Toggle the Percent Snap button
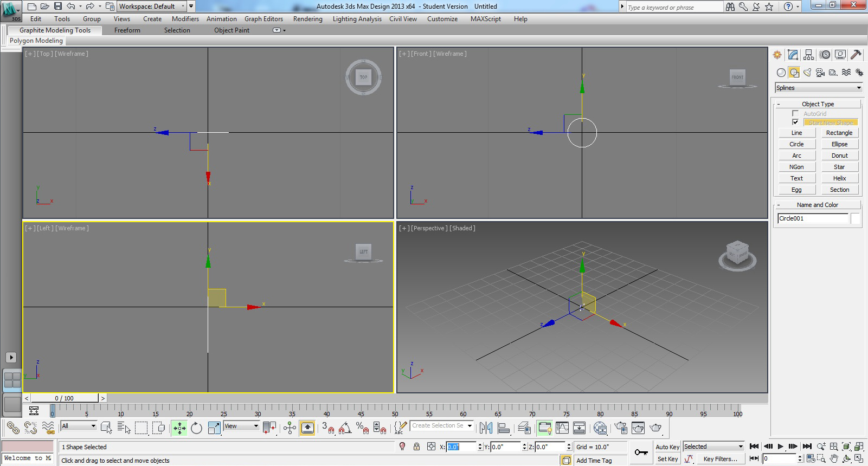The width and height of the screenshot is (868, 466). (362, 428)
